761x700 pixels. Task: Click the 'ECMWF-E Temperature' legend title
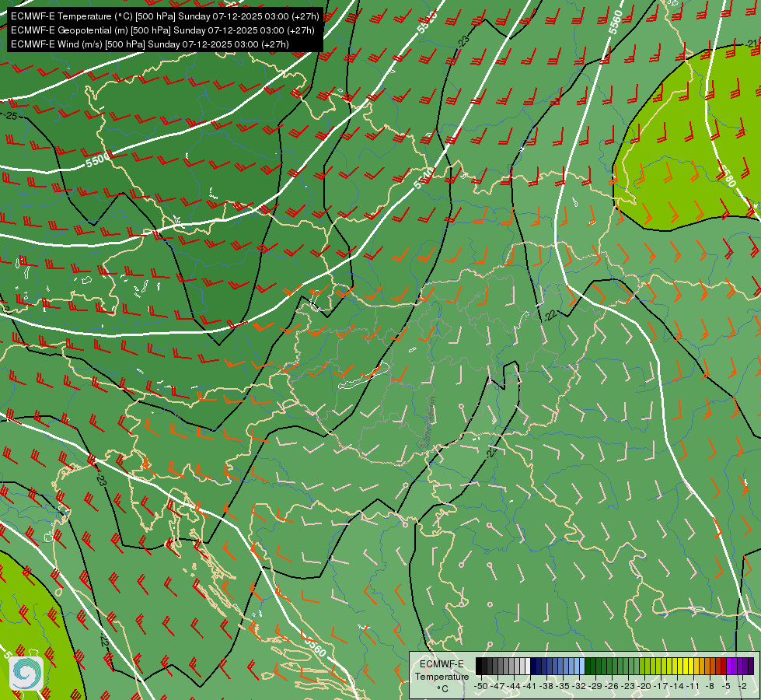click(442, 670)
